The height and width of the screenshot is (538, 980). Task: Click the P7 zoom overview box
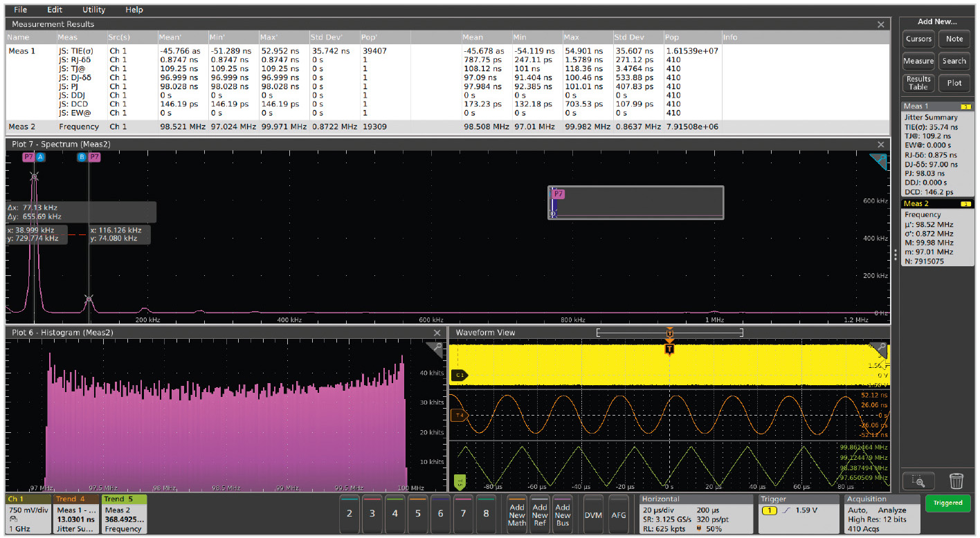click(x=636, y=203)
